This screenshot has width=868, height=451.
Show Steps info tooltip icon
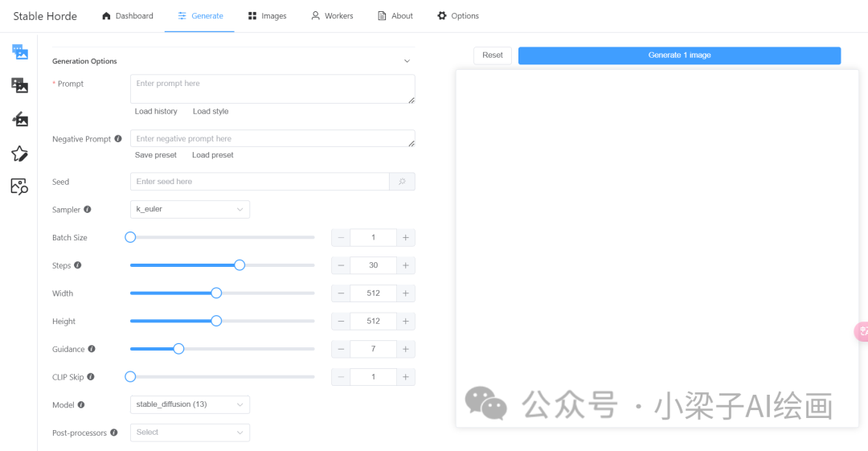[x=77, y=265]
